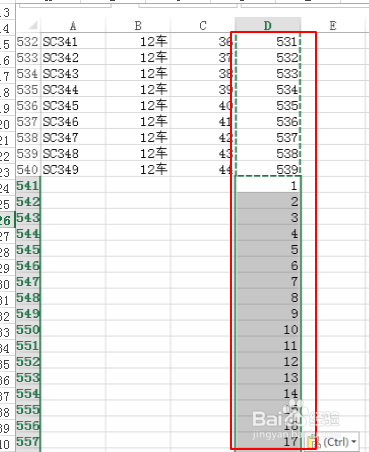Click column D cell with value 7
The width and height of the screenshot is (369, 452).
point(268,281)
